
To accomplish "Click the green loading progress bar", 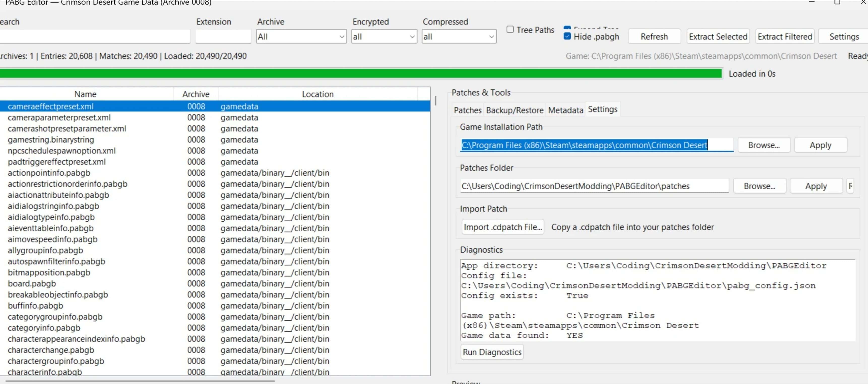I will (361, 74).
